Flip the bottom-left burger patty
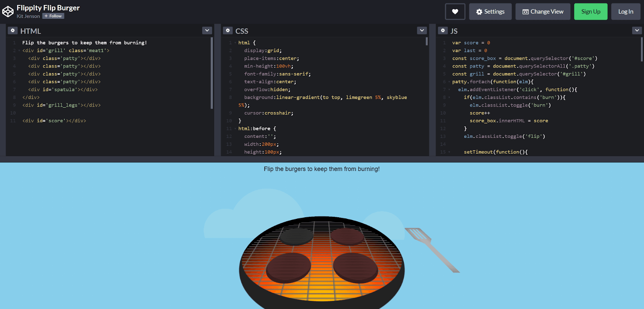Image resolution: width=644 pixels, height=309 pixels. 289,268
